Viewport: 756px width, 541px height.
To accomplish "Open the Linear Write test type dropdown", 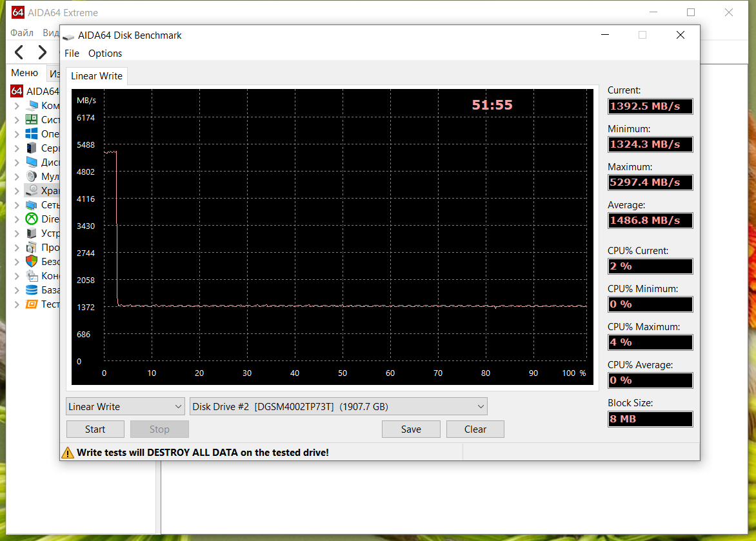I will pyautogui.click(x=125, y=406).
